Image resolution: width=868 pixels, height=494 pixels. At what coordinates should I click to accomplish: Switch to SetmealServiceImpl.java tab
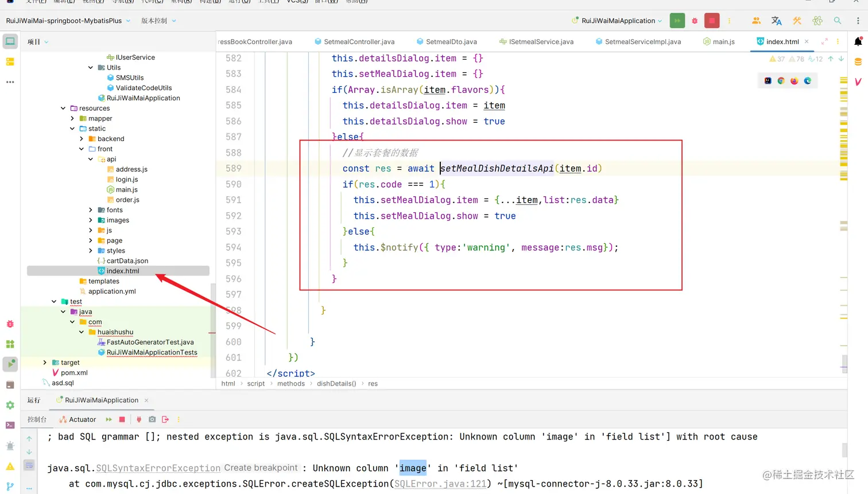[638, 41]
